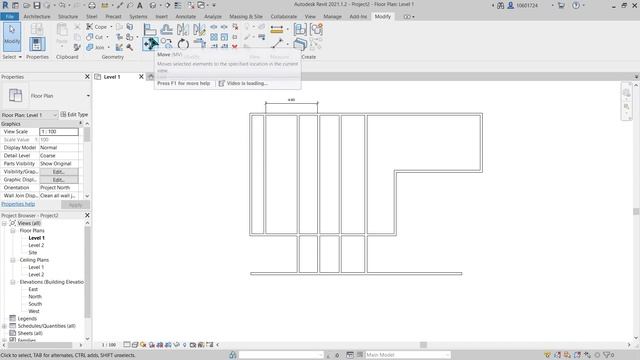Switch to the Collaborate ribbon tab
Image resolution: width=640 pixels, height=360 pixels.
click(x=284, y=17)
